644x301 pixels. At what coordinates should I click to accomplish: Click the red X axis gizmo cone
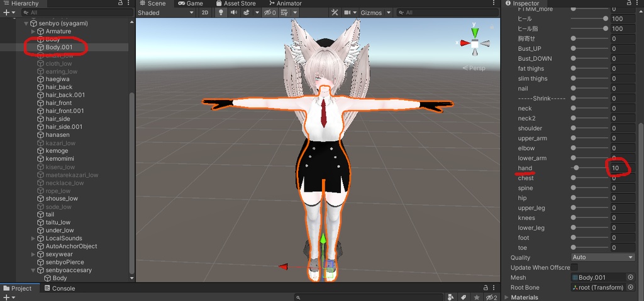465,43
